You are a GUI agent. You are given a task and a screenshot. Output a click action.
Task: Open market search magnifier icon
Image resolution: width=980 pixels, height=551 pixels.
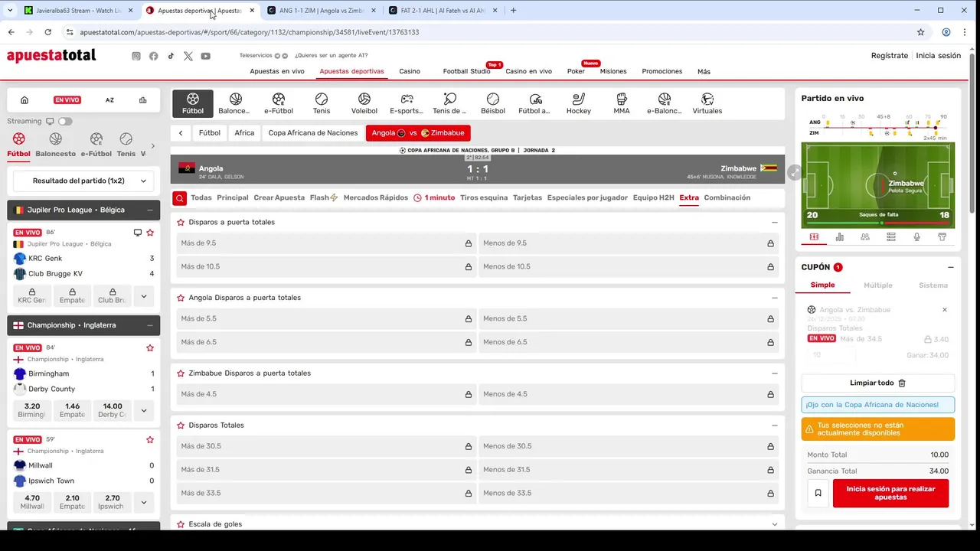click(179, 198)
